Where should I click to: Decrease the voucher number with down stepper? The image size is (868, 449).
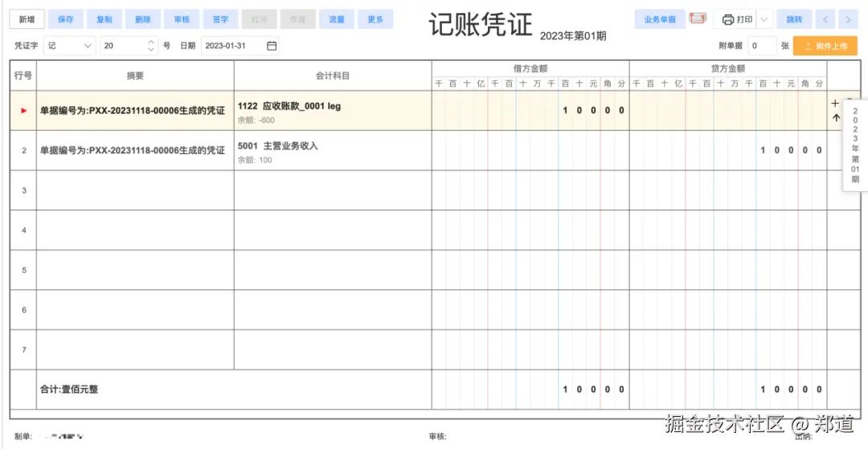pos(151,50)
